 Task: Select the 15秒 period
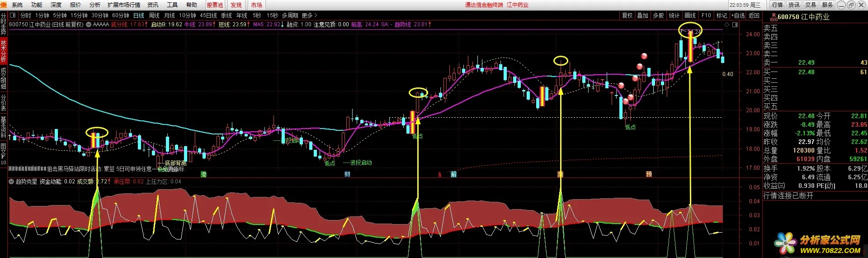(x=272, y=15)
